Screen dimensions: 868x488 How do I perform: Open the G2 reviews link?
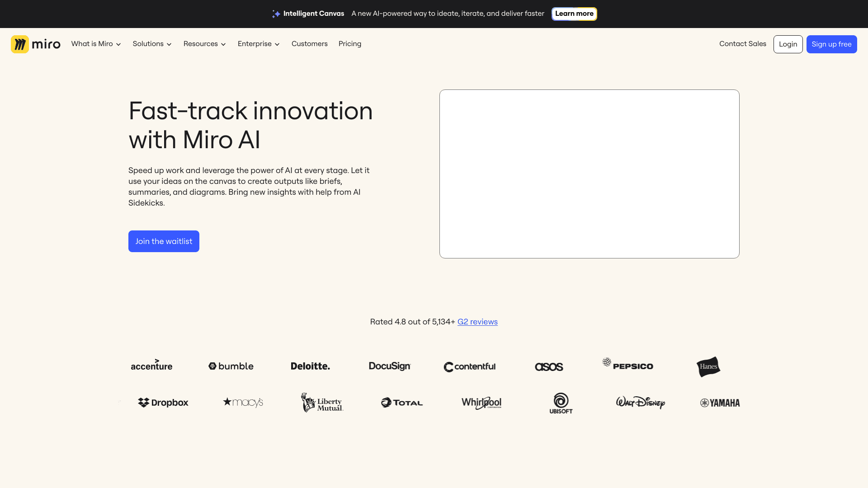click(x=477, y=322)
